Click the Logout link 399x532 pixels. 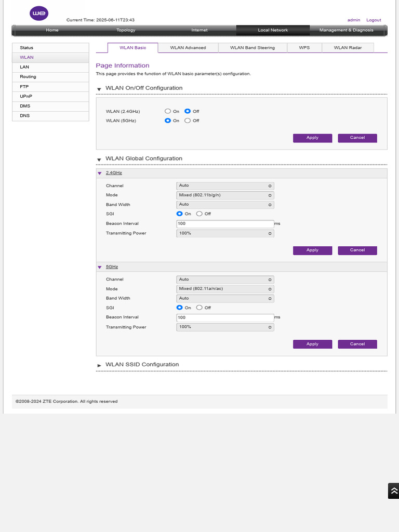click(x=374, y=20)
